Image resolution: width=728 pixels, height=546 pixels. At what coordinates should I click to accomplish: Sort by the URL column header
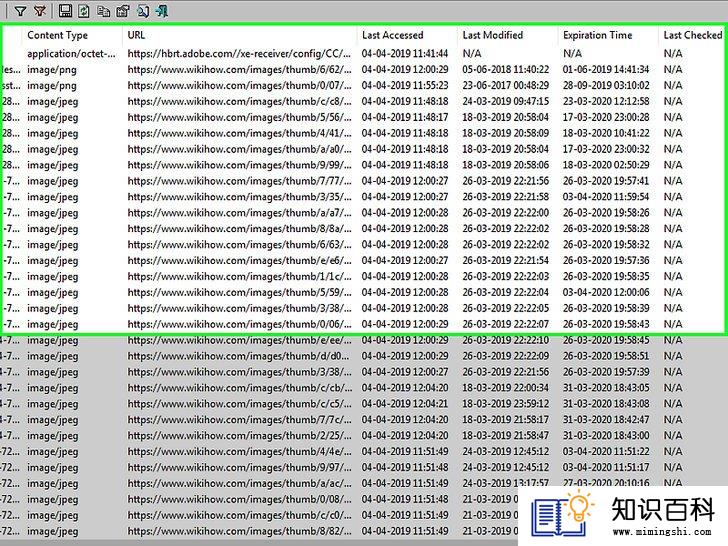[x=136, y=35]
